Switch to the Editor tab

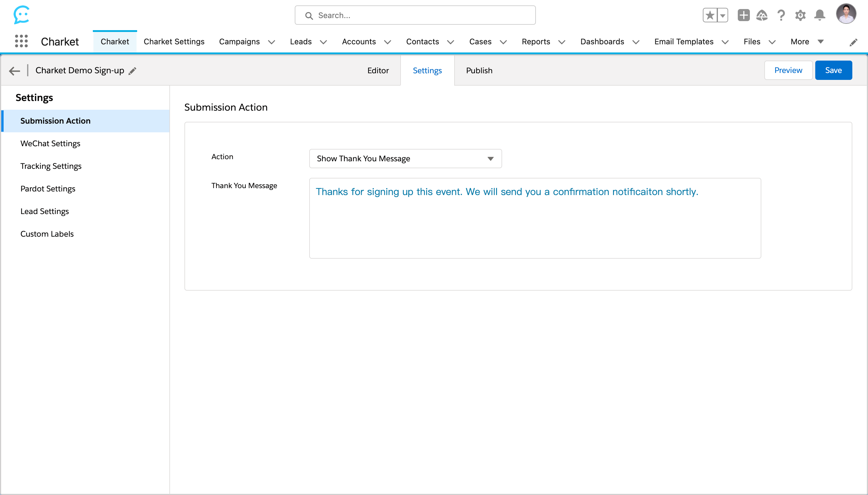click(378, 70)
